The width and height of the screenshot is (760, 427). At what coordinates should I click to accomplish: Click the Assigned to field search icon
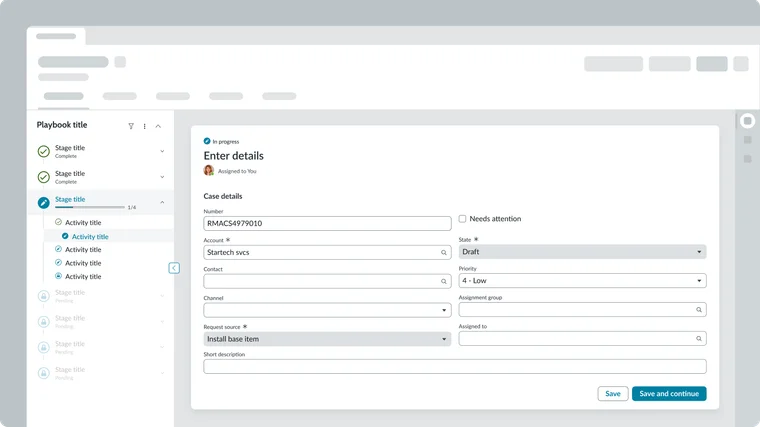(x=699, y=338)
